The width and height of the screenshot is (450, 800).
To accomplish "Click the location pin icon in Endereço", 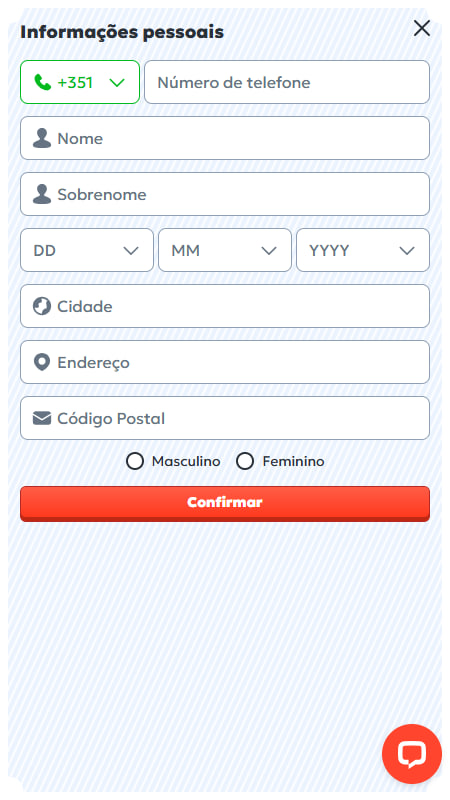I will 42,362.
